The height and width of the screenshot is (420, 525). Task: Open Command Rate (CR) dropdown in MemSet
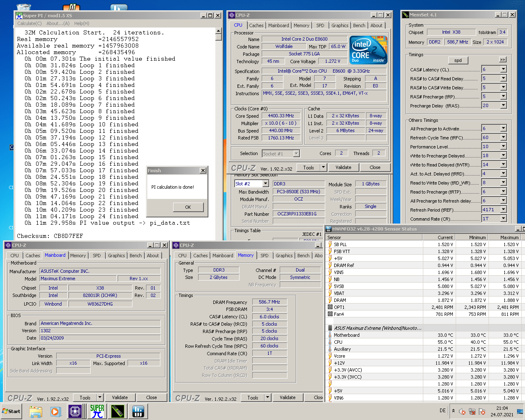tap(503, 219)
